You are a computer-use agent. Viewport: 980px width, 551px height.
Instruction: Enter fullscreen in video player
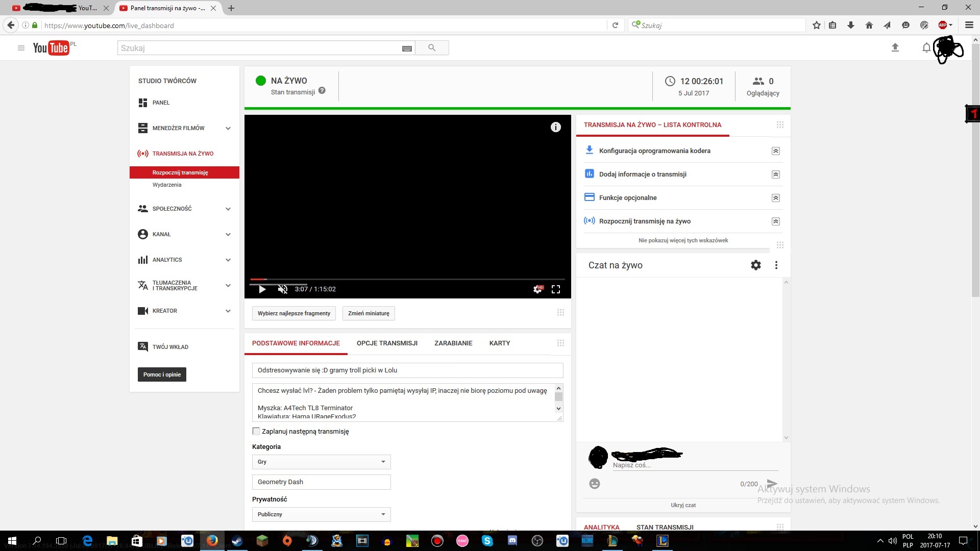click(x=556, y=289)
